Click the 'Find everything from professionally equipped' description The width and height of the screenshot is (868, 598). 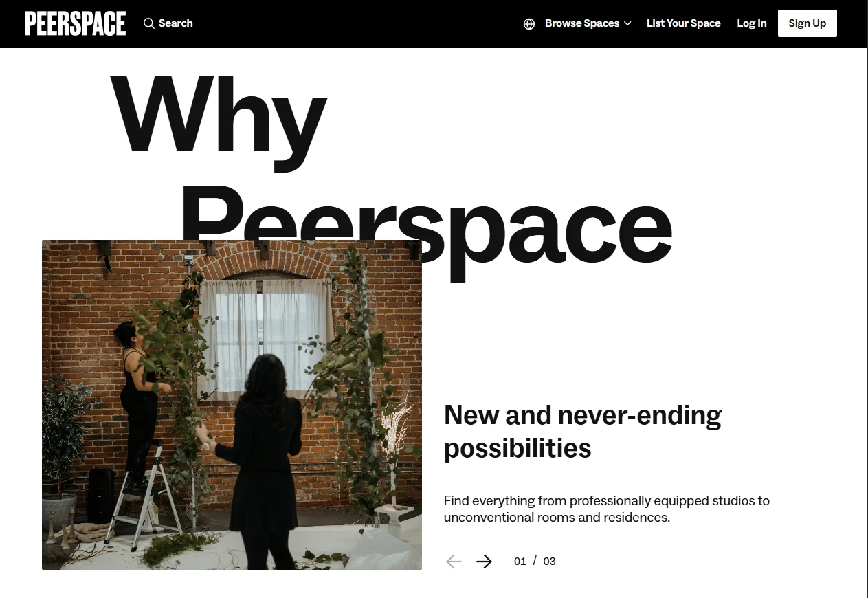[x=607, y=509]
